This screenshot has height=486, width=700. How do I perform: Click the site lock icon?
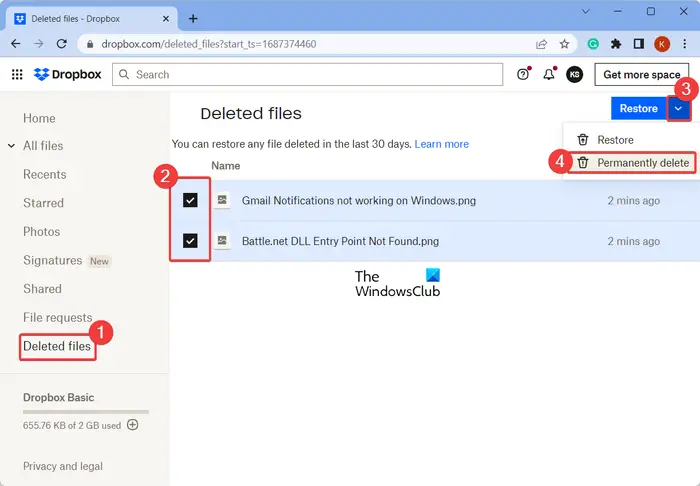90,44
